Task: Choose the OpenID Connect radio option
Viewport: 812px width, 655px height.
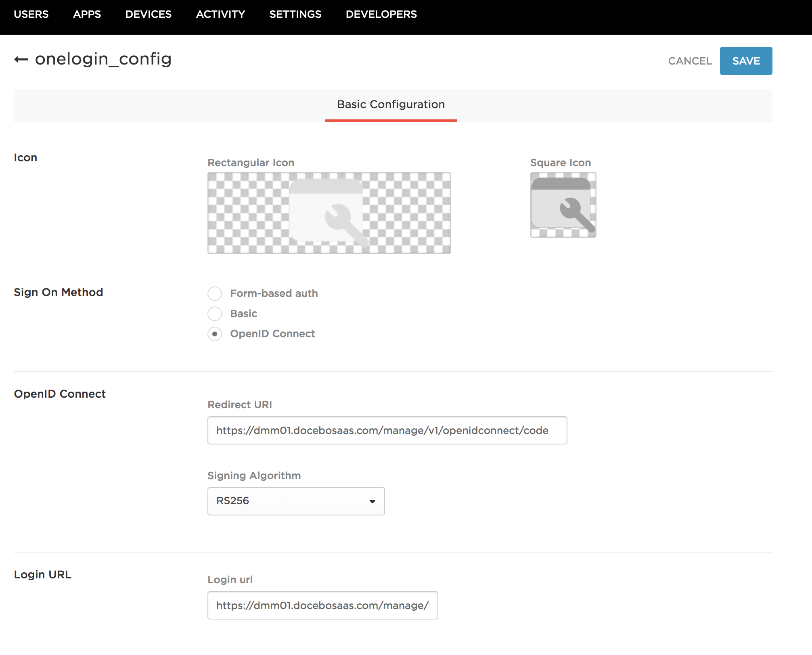Action: 215,334
